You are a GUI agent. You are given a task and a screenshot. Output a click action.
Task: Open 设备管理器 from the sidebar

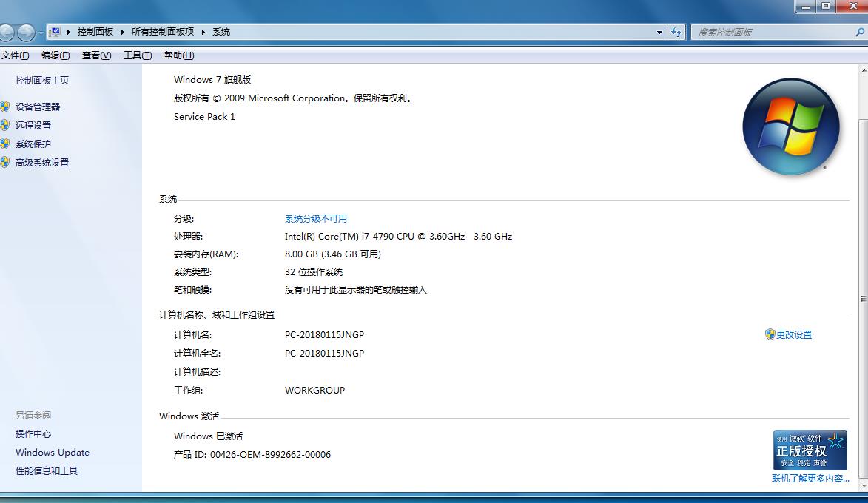coord(38,107)
